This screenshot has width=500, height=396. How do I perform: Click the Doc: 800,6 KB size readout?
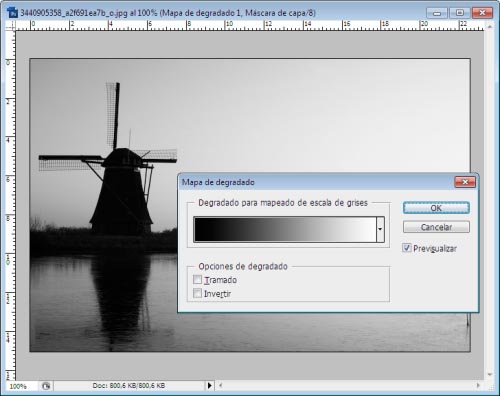(x=129, y=386)
